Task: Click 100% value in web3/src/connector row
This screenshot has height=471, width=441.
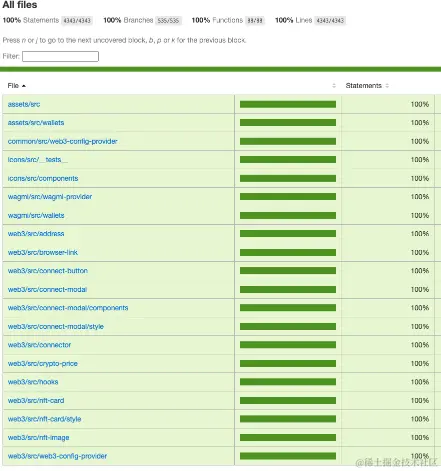Action: (420, 345)
